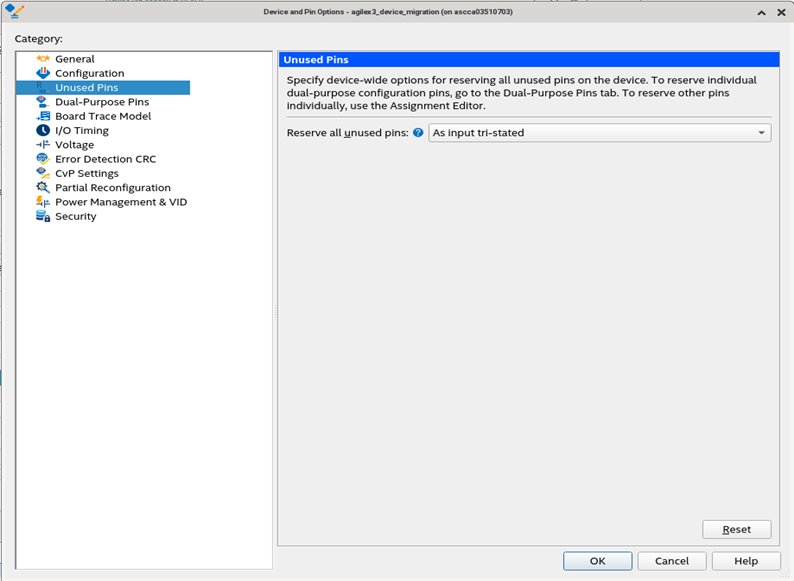Click the General category star icon

click(43, 59)
